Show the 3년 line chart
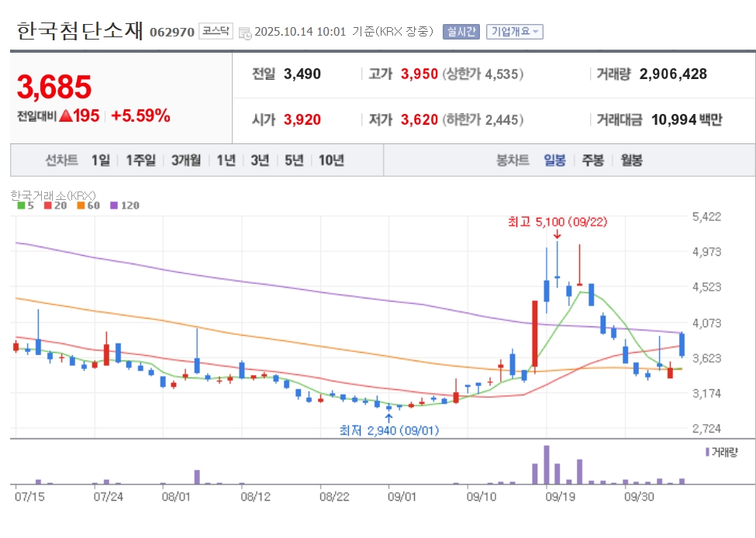The width and height of the screenshot is (756, 538). tap(260, 160)
